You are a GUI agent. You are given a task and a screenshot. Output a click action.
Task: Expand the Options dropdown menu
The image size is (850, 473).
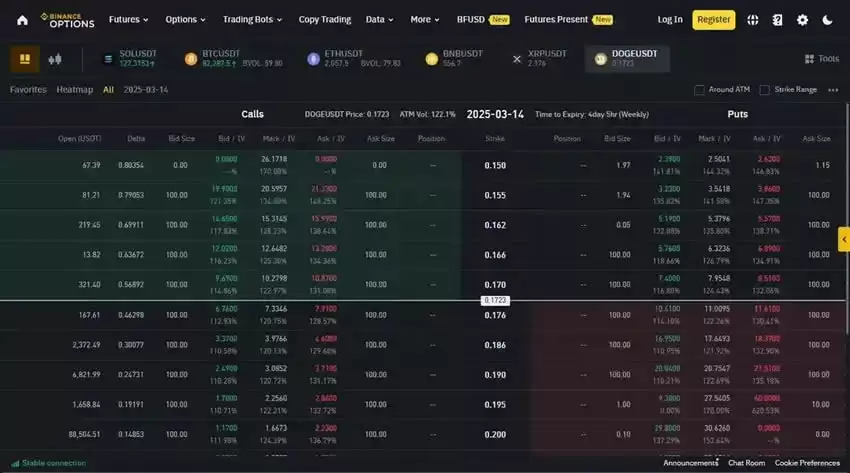click(x=185, y=19)
